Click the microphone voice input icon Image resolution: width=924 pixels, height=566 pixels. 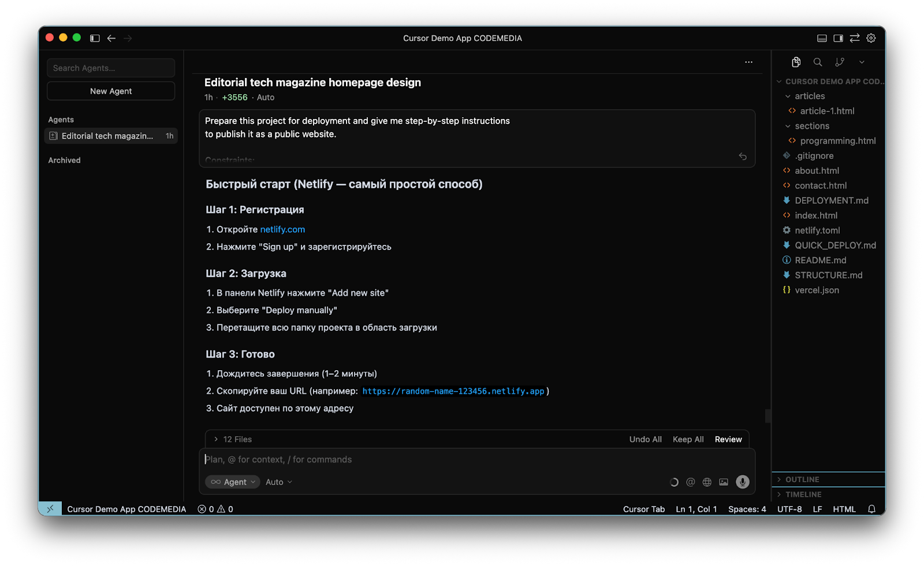(743, 482)
